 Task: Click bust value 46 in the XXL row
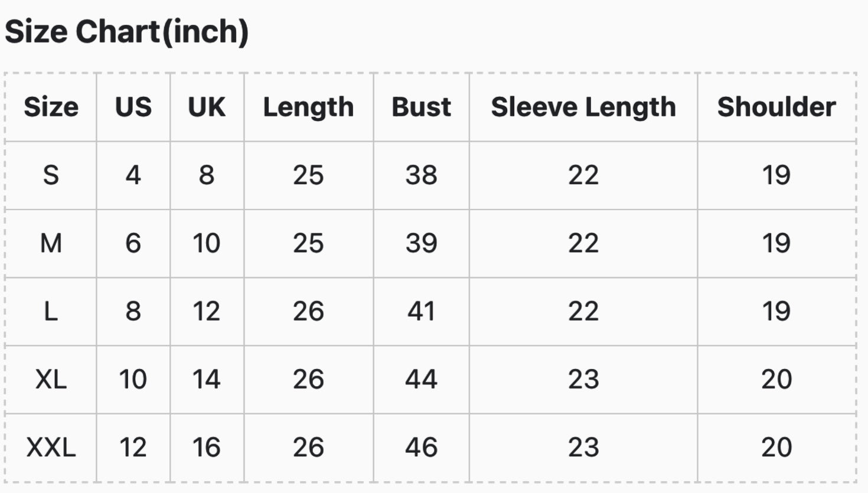click(421, 448)
